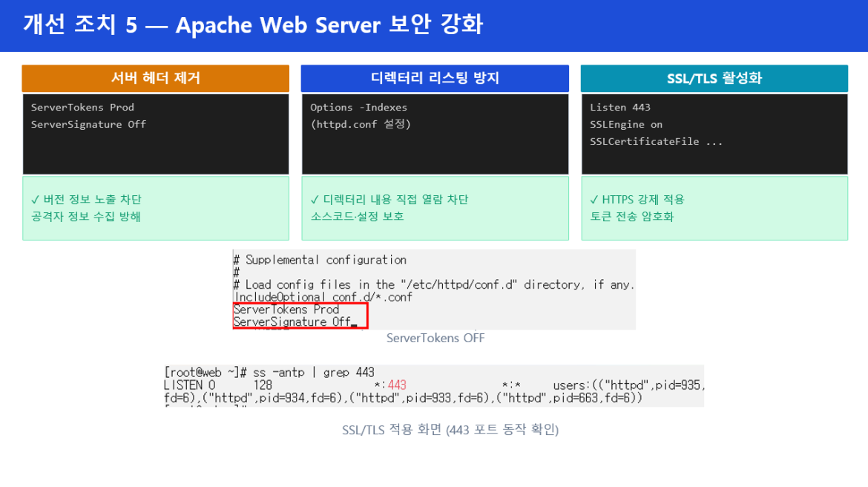Click '토큰 전송 암호화' text

pyautogui.click(x=631, y=217)
